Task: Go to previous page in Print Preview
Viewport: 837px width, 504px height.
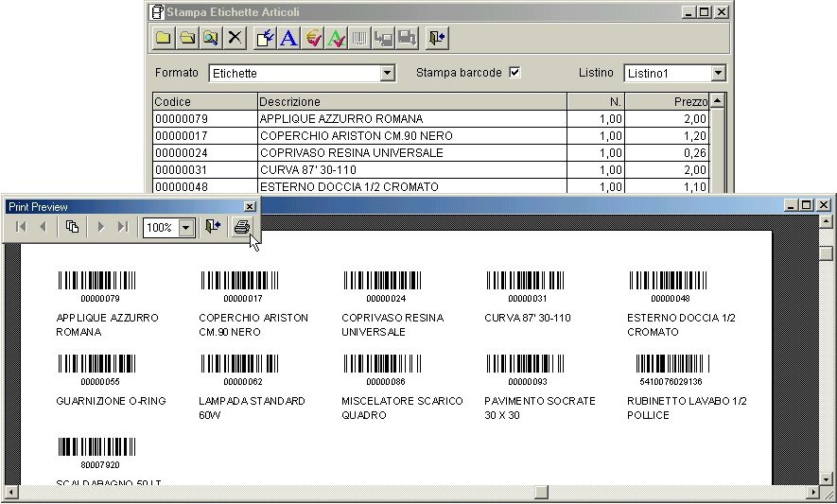Action: pyautogui.click(x=43, y=227)
